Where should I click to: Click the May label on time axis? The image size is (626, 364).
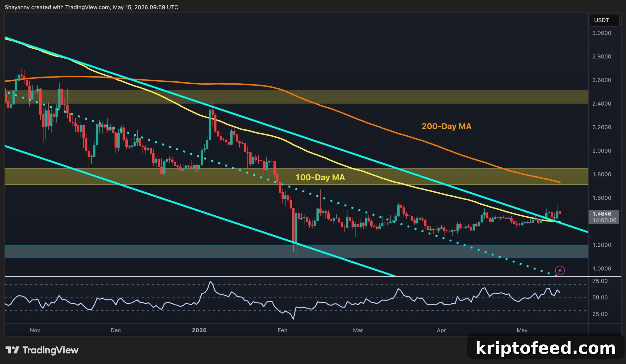pyautogui.click(x=522, y=330)
